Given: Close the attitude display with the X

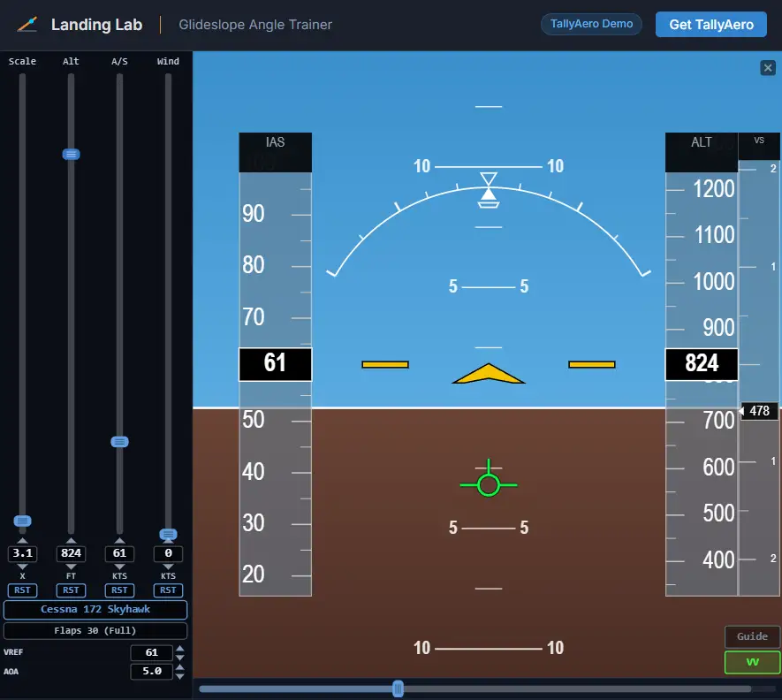Looking at the screenshot, I should tap(768, 67).
